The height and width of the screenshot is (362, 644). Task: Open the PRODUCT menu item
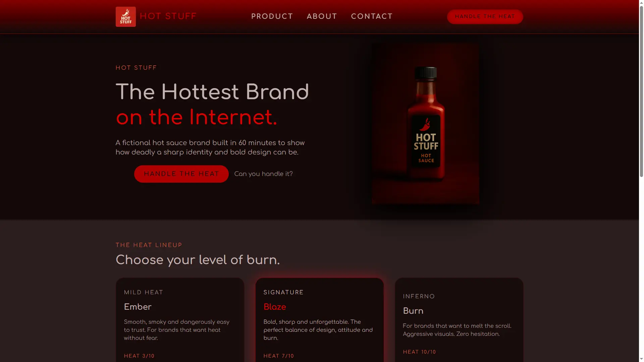pos(272,16)
